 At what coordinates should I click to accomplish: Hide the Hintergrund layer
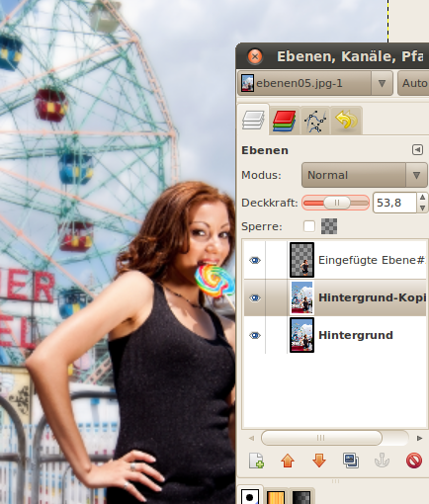[254, 335]
